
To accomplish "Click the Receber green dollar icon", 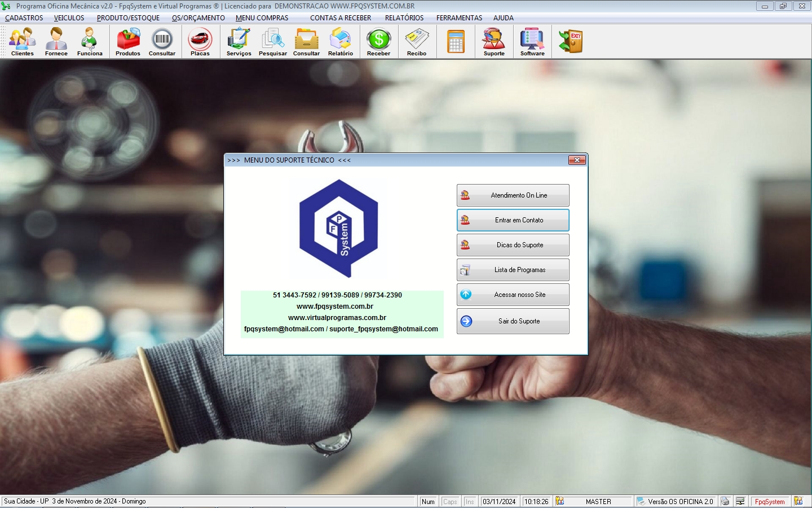I will [378, 42].
